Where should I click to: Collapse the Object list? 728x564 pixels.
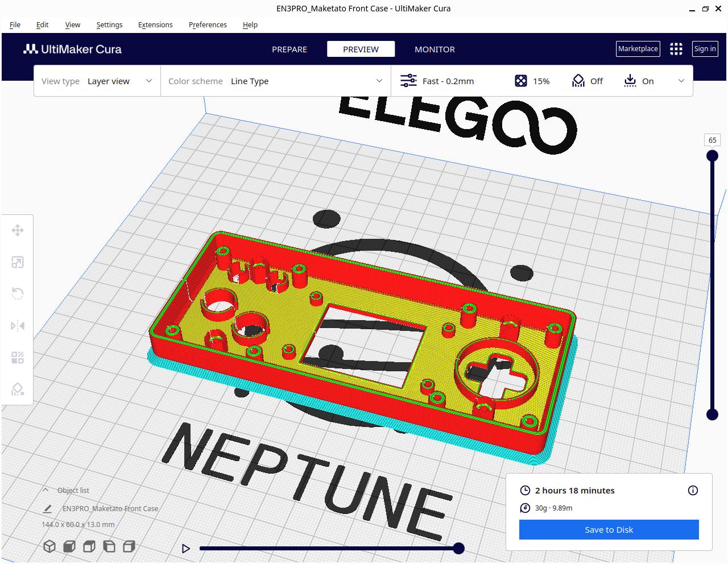pos(45,490)
